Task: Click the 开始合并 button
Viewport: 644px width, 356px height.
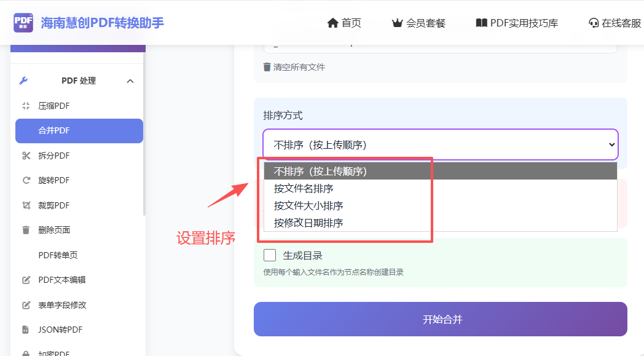Action: pyautogui.click(x=440, y=319)
